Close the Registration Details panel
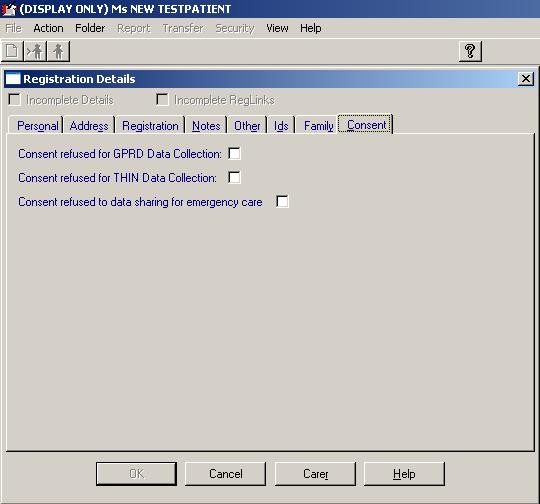This screenshot has height=504, width=540. (526, 79)
